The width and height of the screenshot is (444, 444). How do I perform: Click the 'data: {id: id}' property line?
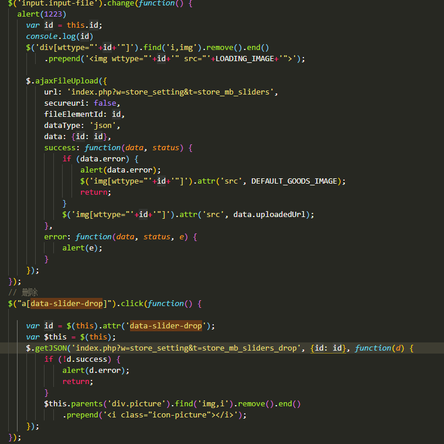[x=77, y=137]
